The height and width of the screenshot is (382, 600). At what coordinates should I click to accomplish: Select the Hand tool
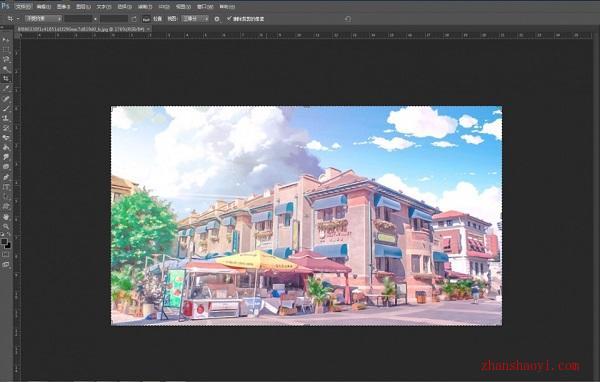(x=6, y=217)
